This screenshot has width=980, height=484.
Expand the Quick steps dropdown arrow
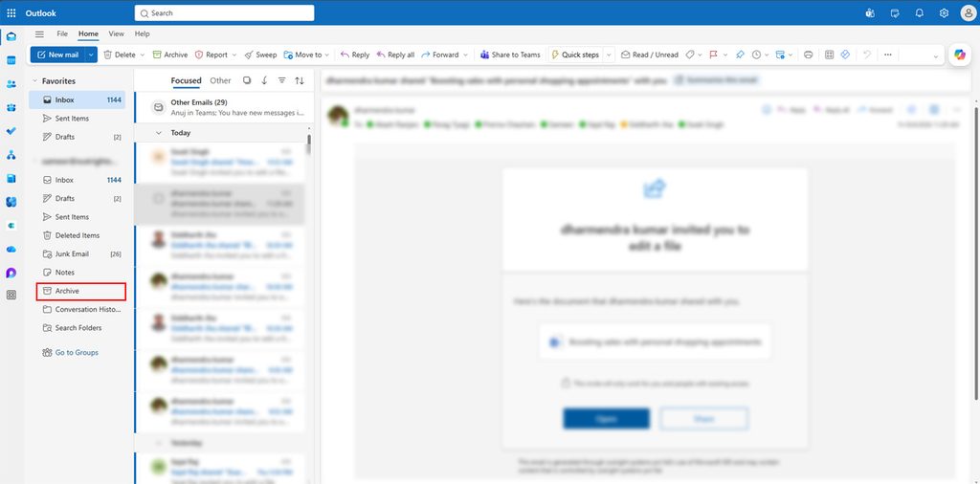point(609,55)
